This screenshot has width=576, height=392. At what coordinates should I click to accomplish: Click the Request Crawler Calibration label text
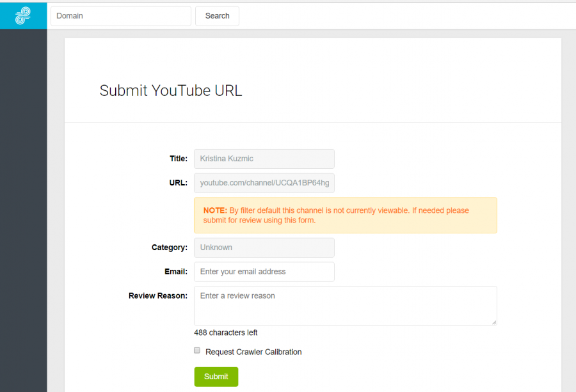(x=253, y=352)
